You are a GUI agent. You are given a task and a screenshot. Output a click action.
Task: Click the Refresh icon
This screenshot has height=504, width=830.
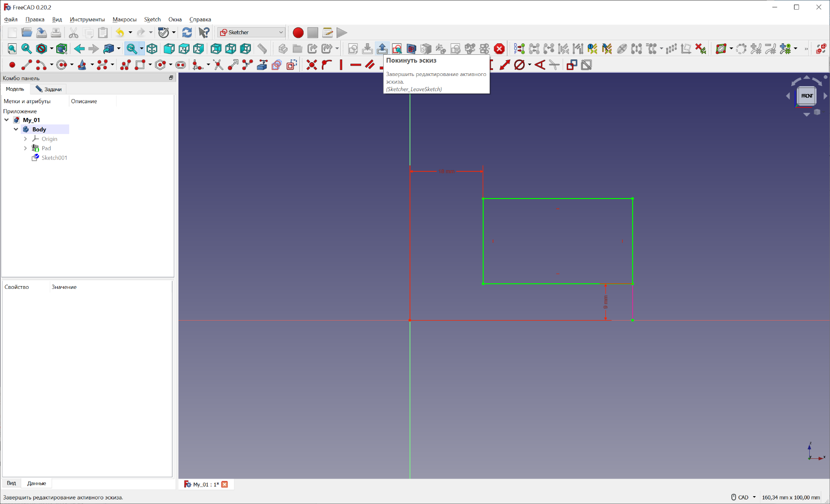(x=187, y=32)
